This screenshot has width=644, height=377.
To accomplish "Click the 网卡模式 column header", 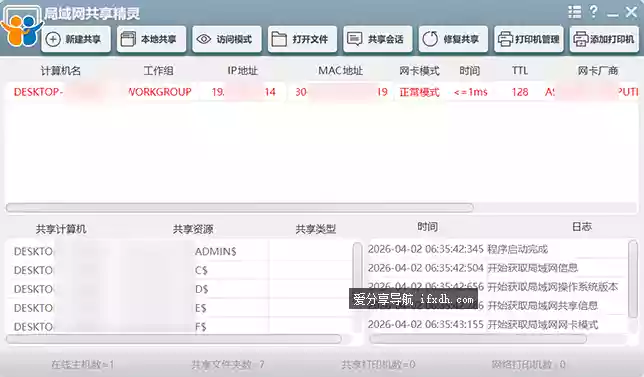I will click(419, 71).
